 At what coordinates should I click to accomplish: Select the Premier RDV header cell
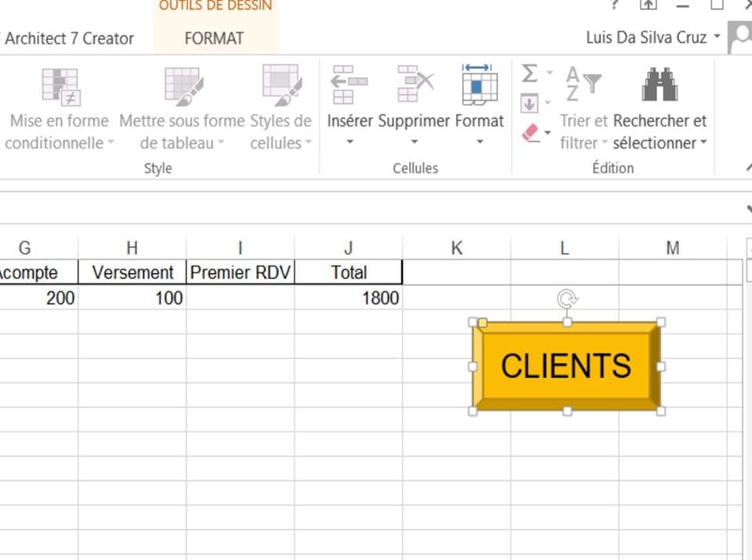click(240, 273)
